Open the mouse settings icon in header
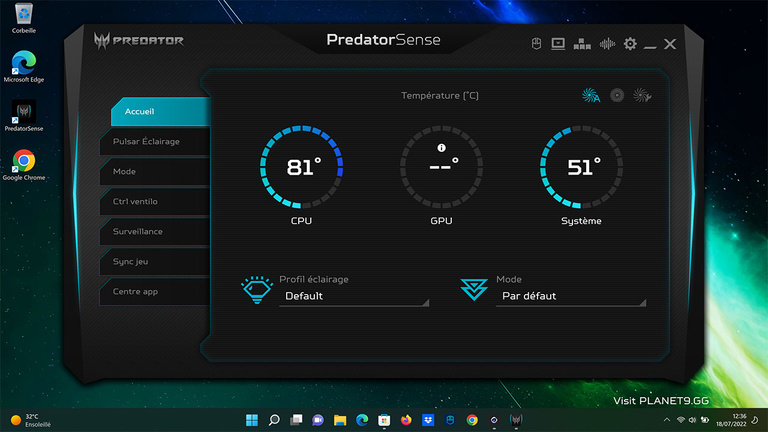This screenshot has height=432, width=768. (536, 44)
